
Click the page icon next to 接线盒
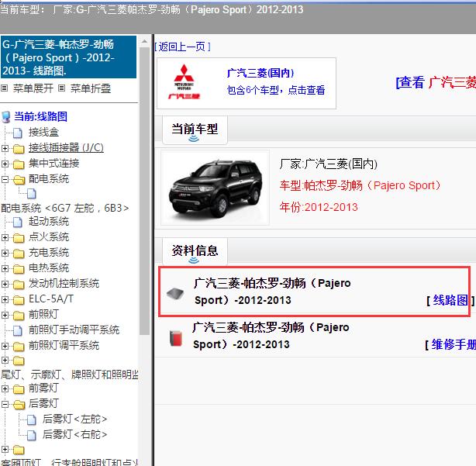18,133
